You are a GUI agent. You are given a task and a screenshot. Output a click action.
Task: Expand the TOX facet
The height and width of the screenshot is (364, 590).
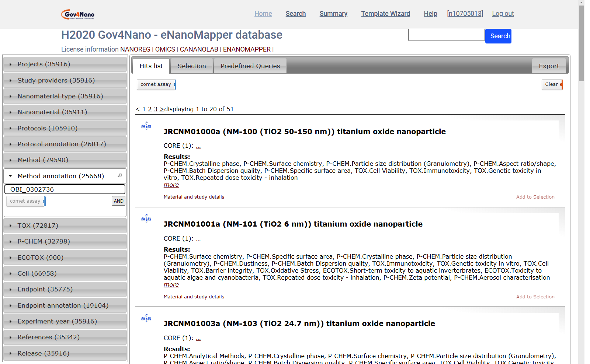(38, 225)
